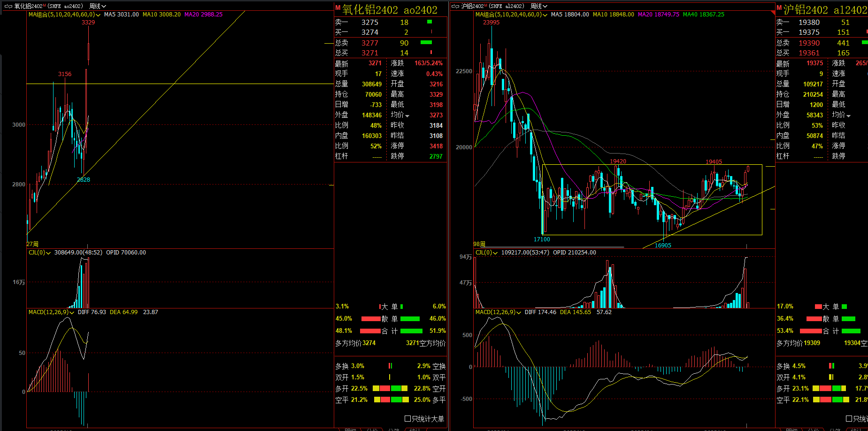Check 只统计大单 box in 氧化铝 panel
The height and width of the screenshot is (431, 868).
point(407,418)
